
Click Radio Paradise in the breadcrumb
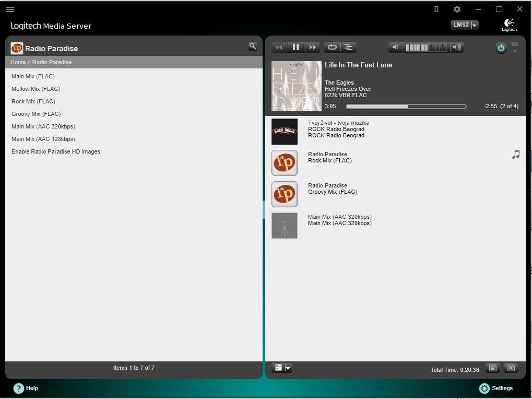click(52, 63)
